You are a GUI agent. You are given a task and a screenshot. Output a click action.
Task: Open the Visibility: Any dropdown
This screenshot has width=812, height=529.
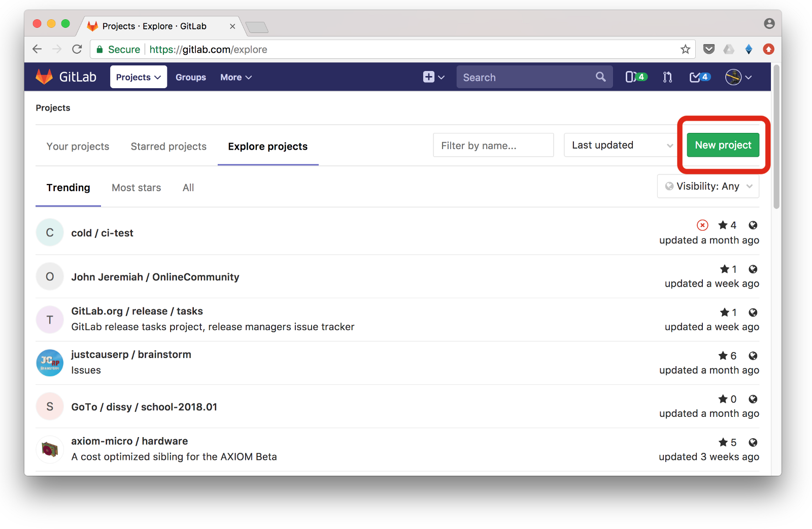coord(708,187)
